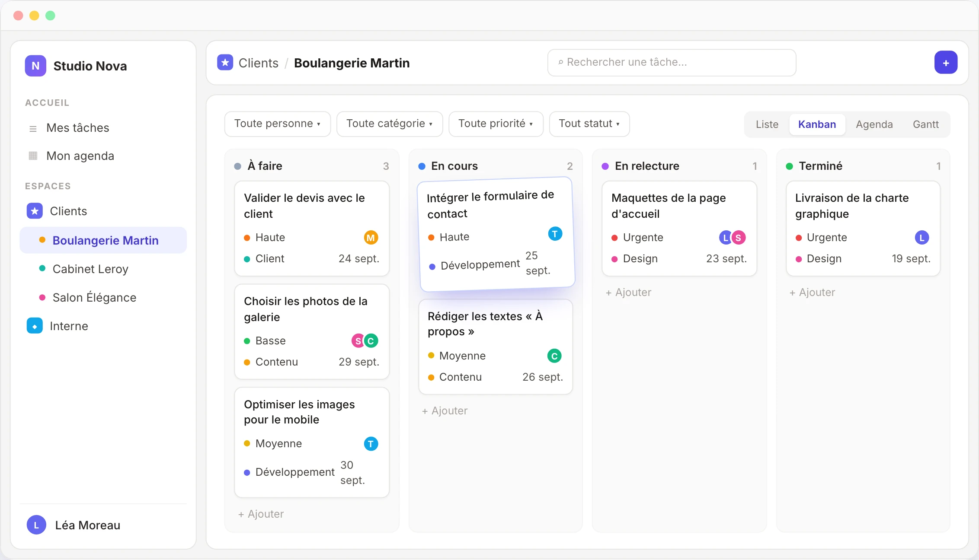Switch to the Agenda view tab
Viewport: 979px width, 560px height.
coord(874,124)
